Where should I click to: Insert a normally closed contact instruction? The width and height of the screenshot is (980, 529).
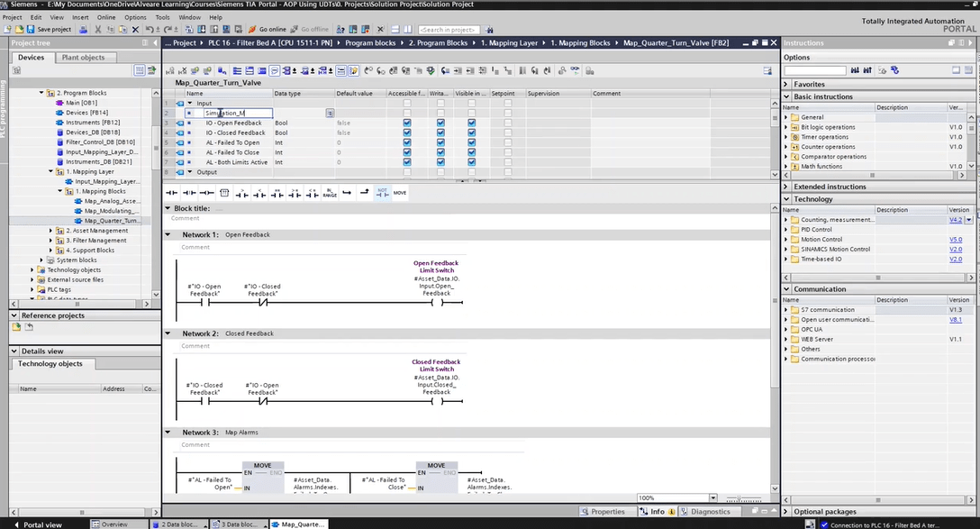(x=189, y=193)
